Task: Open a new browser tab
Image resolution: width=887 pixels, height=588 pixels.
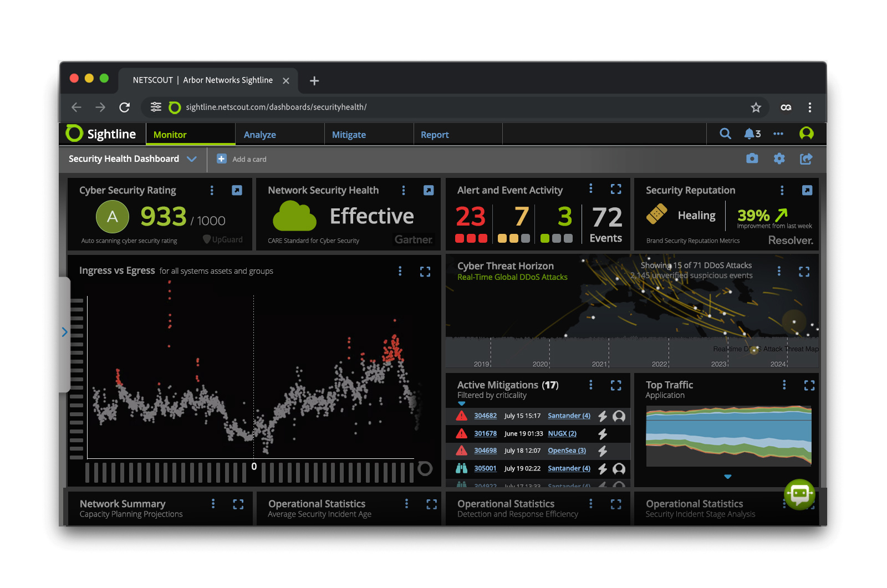Action: (314, 81)
